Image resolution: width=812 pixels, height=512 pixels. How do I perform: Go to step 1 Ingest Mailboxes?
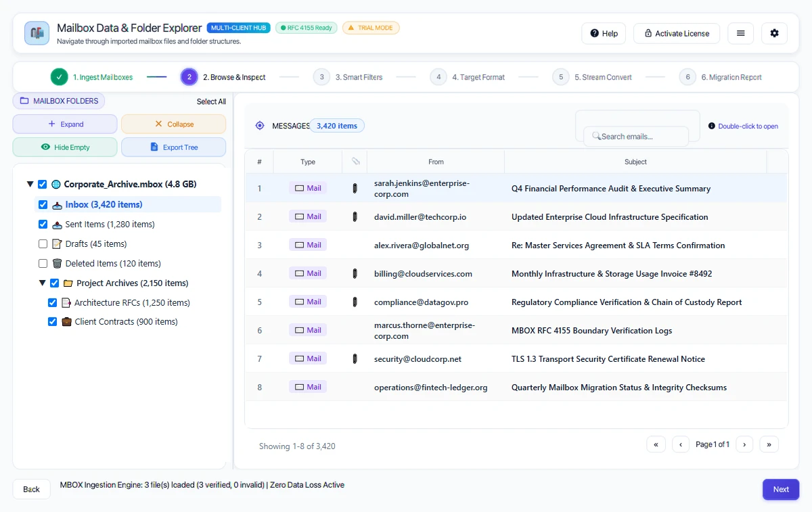pyautogui.click(x=91, y=77)
